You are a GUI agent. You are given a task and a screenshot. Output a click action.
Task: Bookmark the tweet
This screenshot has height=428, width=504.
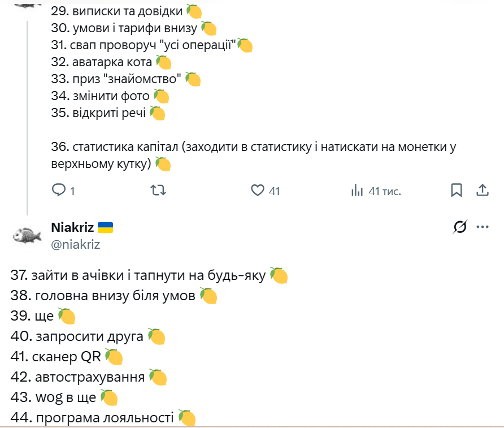pyautogui.click(x=457, y=191)
